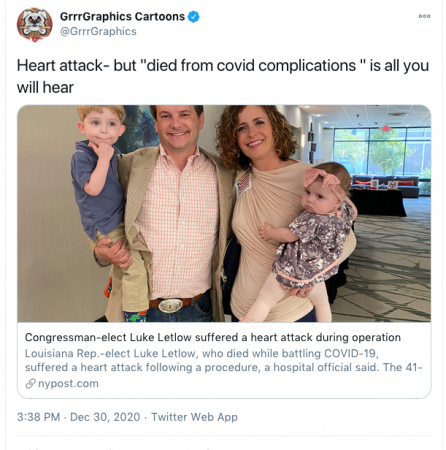This screenshot has width=446, height=450.
Task: Open the tweet's three-dot more menu
Action: coord(424,16)
